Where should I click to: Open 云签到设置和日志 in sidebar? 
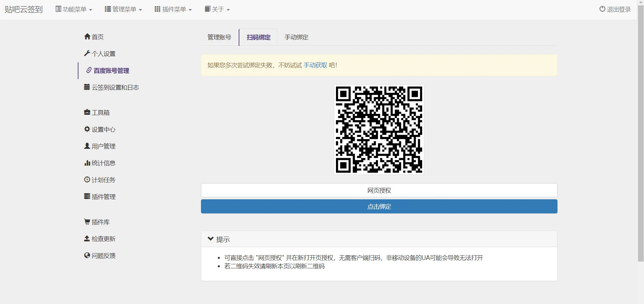click(115, 87)
